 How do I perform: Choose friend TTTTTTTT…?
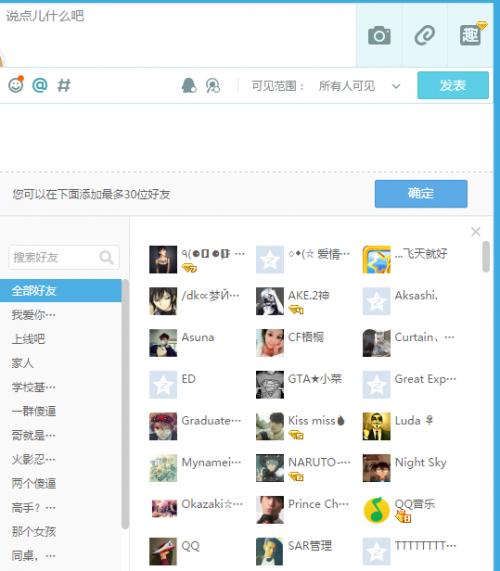(x=409, y=552)
